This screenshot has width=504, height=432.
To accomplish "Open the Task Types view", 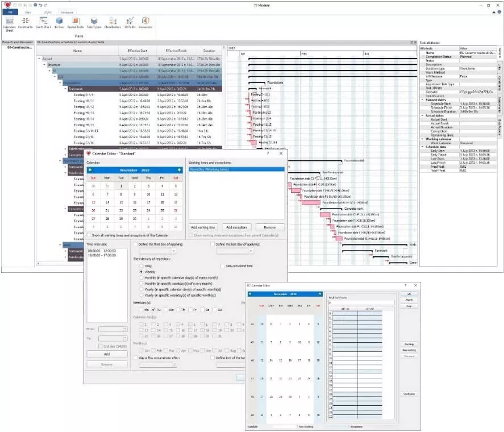I will pyautogui.click(x=94, y=22).
